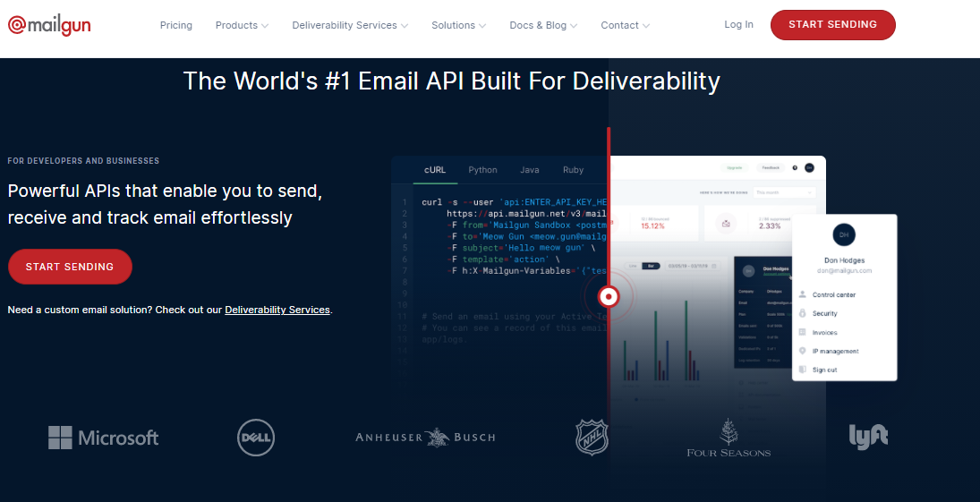
Task: Click the don@mailgun.com email text
Action: [x=844, y=271]
